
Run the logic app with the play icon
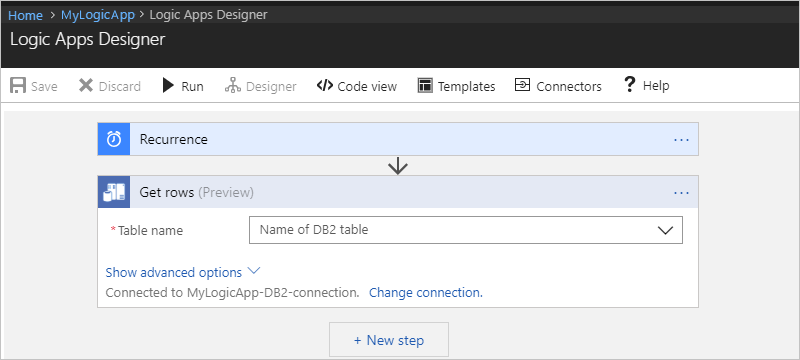(x=168, y=85)
